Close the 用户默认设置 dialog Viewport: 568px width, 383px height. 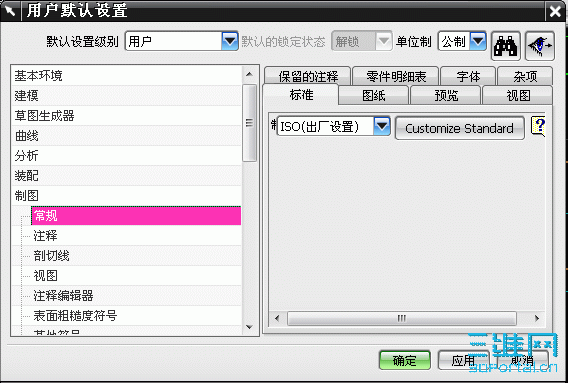[555, 11]
